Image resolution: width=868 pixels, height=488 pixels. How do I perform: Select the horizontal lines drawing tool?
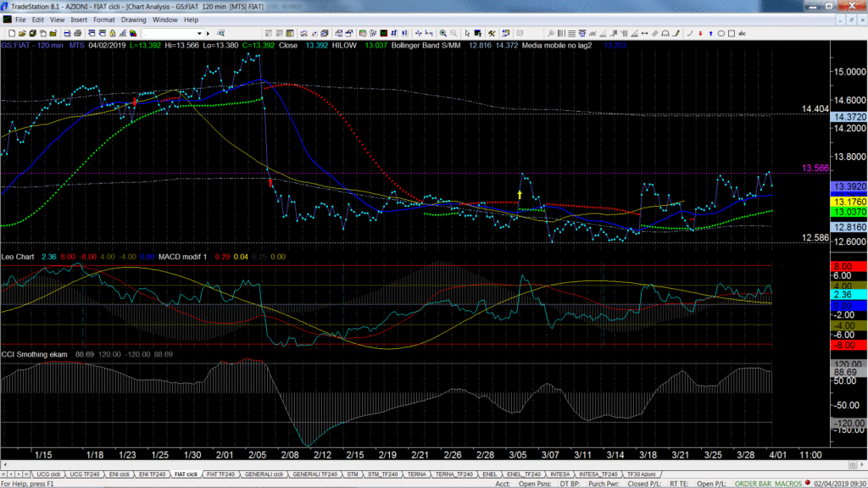tap(572, 33)
